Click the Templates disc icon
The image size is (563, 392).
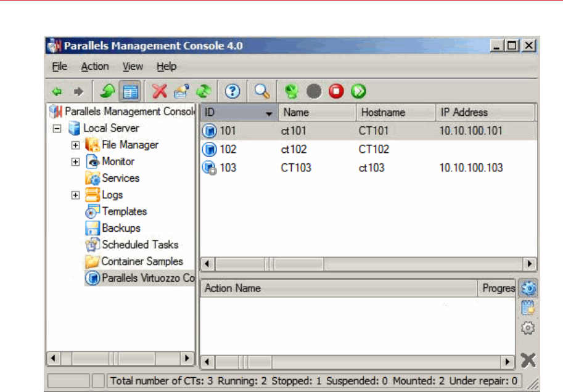point(92,211)
